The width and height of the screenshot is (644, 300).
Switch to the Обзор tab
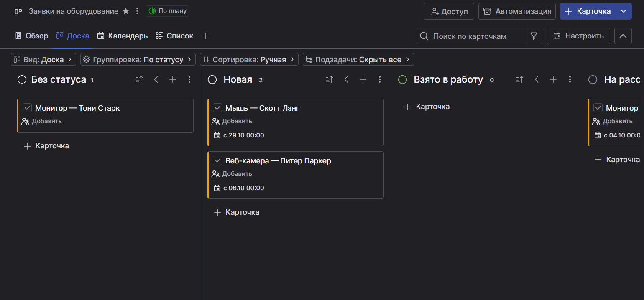tap(32, 36)
